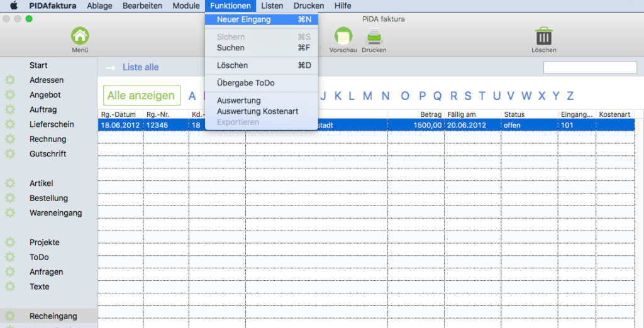644x328 pixels.
Task: Select Recheingang in the sidebar
Action: [x=53, y=316]
